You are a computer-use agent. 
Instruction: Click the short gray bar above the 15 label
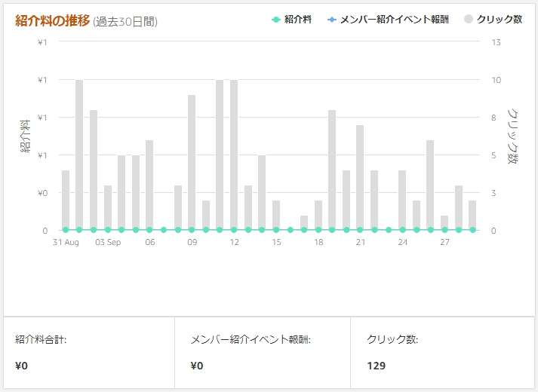[276, 215]
